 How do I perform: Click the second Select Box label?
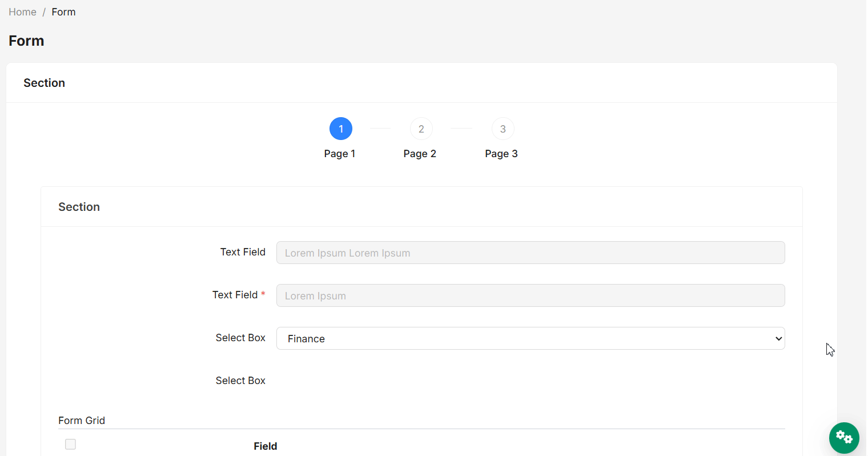240,381
